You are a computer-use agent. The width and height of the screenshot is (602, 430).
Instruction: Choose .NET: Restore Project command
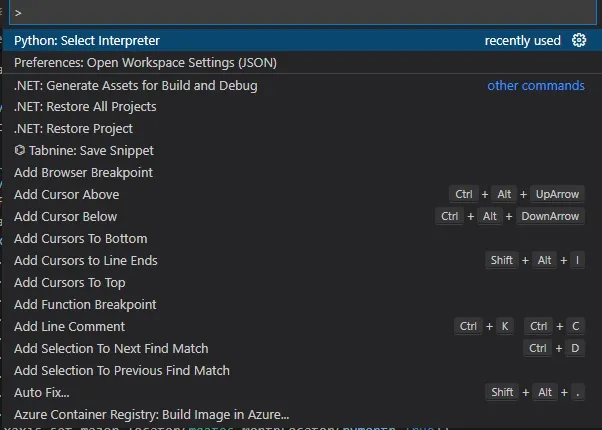point(73,129)
